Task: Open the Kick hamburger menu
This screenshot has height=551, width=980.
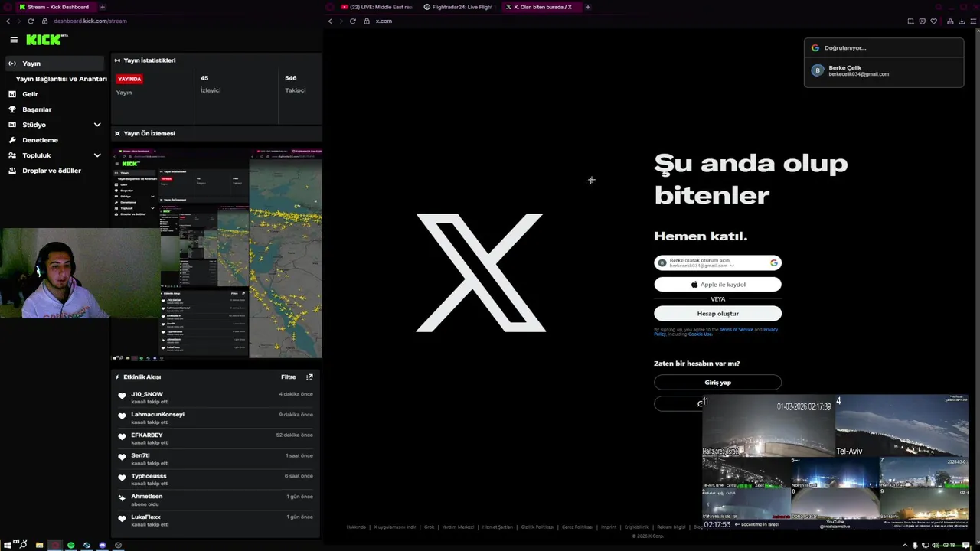Action: 14,40
